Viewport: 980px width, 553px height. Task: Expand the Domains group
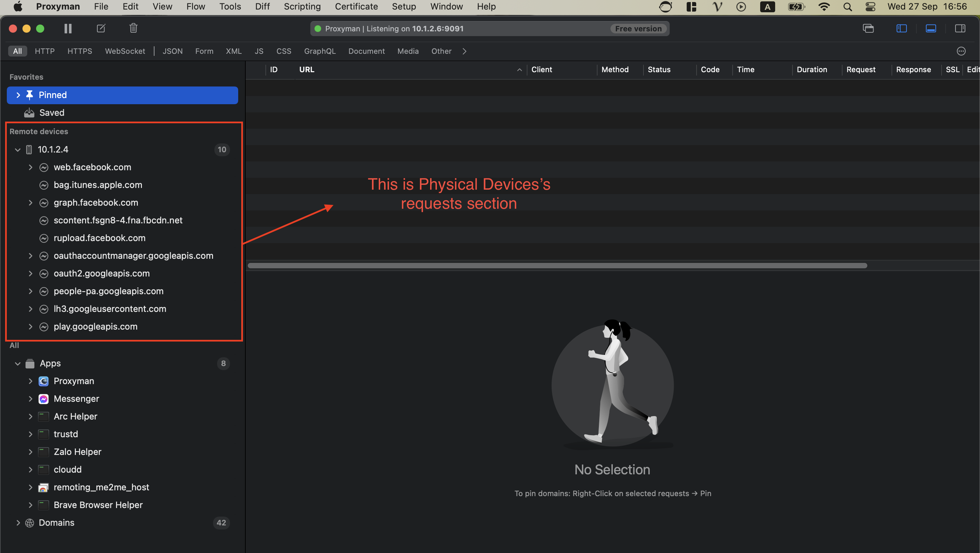pyautogui.click(x=17, y=523)
